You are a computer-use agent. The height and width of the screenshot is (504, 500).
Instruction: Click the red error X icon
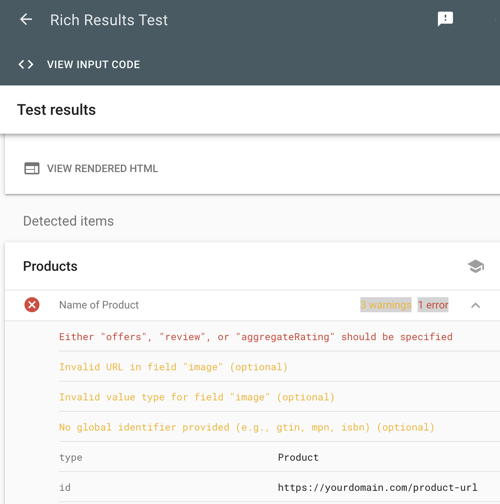(32, 305)
